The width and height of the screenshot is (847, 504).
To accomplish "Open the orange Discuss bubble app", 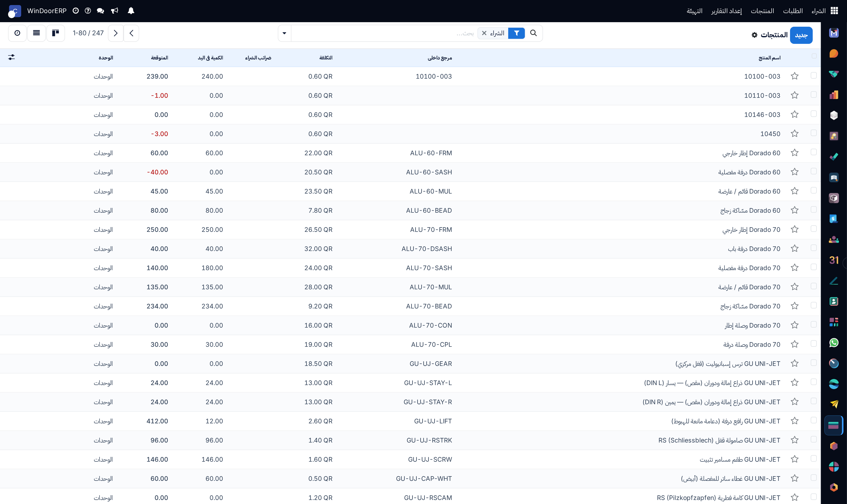I will [834, 54].
